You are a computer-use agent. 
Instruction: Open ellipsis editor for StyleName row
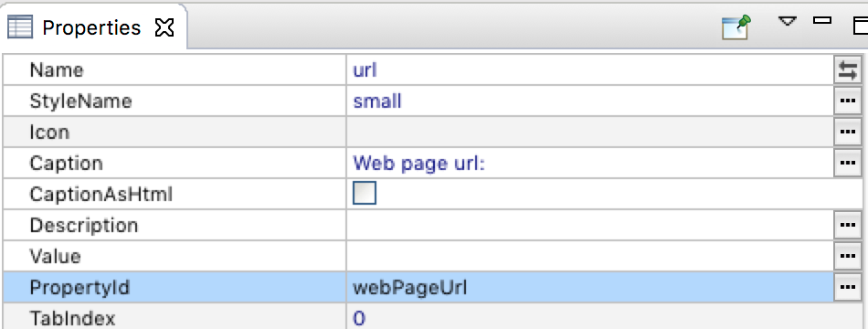[848, 101]
